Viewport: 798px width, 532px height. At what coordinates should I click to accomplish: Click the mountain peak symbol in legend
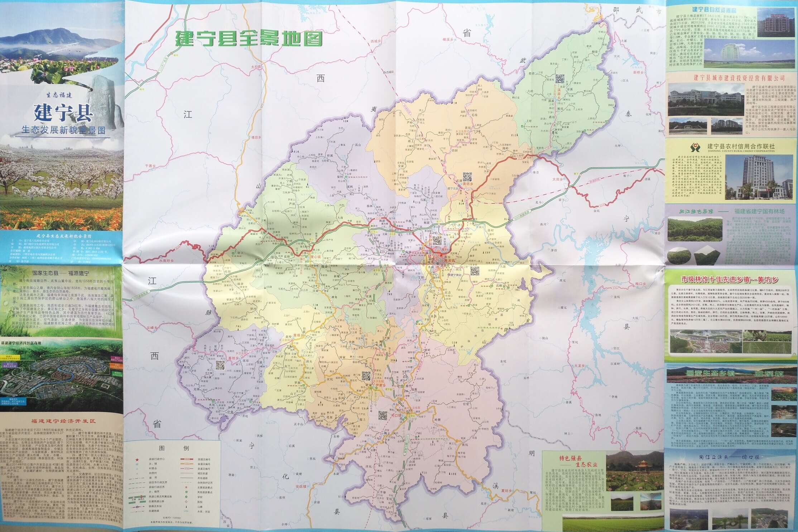coord(186,507)
